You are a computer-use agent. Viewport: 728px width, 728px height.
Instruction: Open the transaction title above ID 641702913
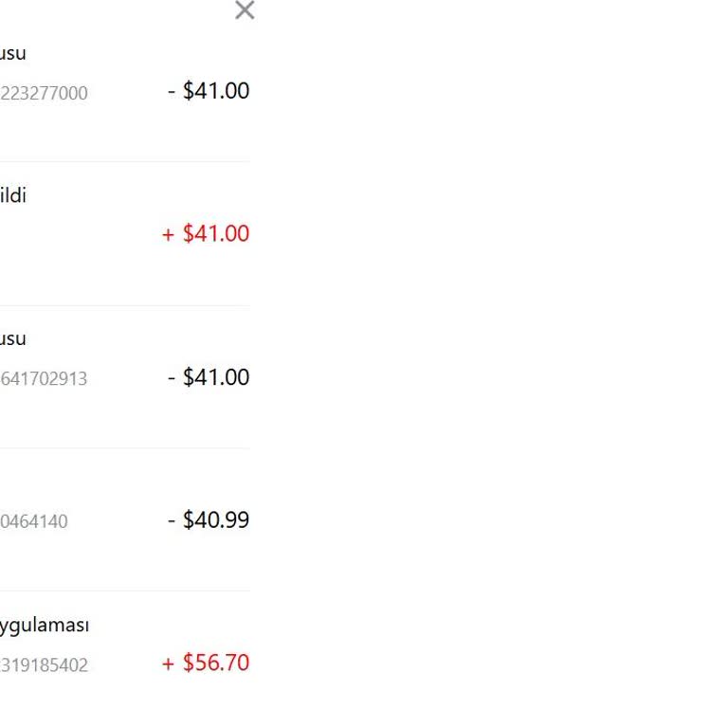(13, 338)
